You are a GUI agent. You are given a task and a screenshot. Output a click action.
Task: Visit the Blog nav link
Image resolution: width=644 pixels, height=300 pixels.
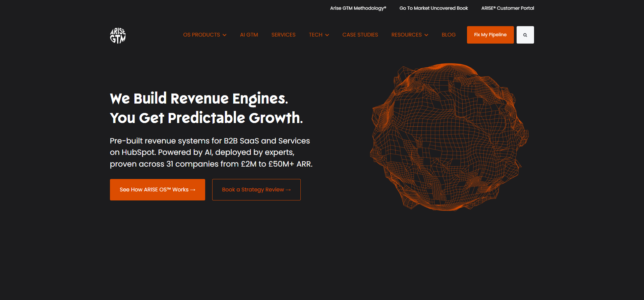coord(449,35)
